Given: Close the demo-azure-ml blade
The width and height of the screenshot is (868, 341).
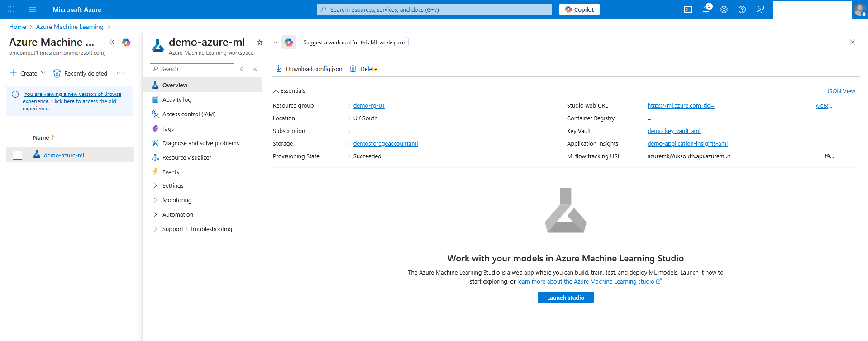Looking at the screenshot, I should (853, 42).
